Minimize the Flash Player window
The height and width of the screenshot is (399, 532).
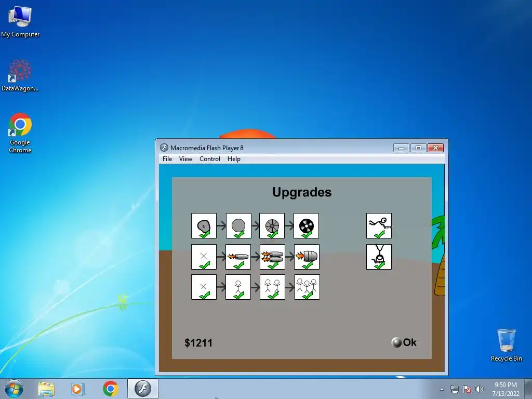(401, 148)
